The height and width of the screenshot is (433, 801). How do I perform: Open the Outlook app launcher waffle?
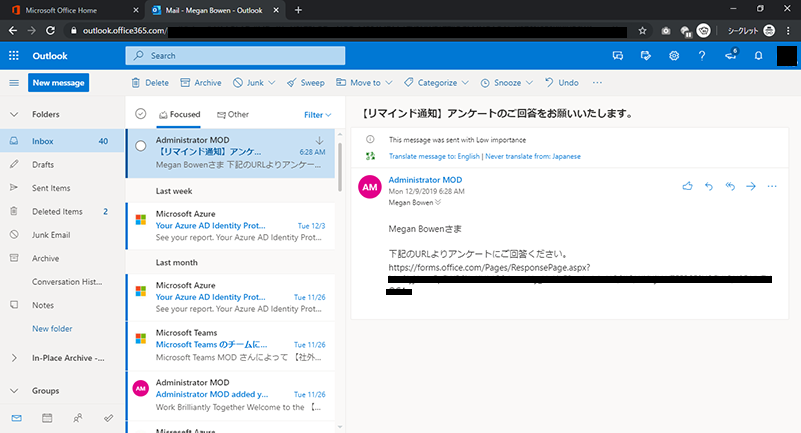[14, 56]
